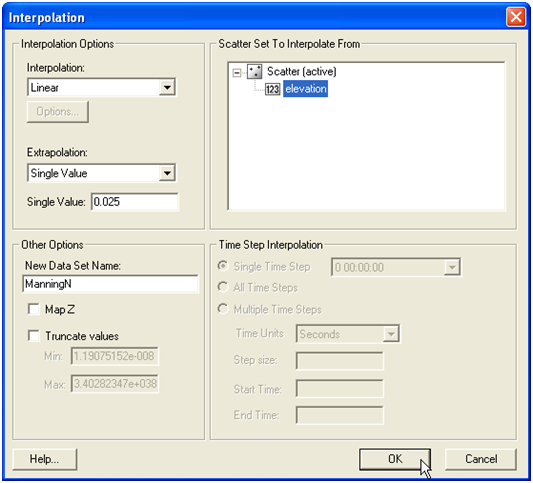Viewport: 533px width, 483px height.
Task: Click the New Data Set Name field
Action: coord(110,284)
